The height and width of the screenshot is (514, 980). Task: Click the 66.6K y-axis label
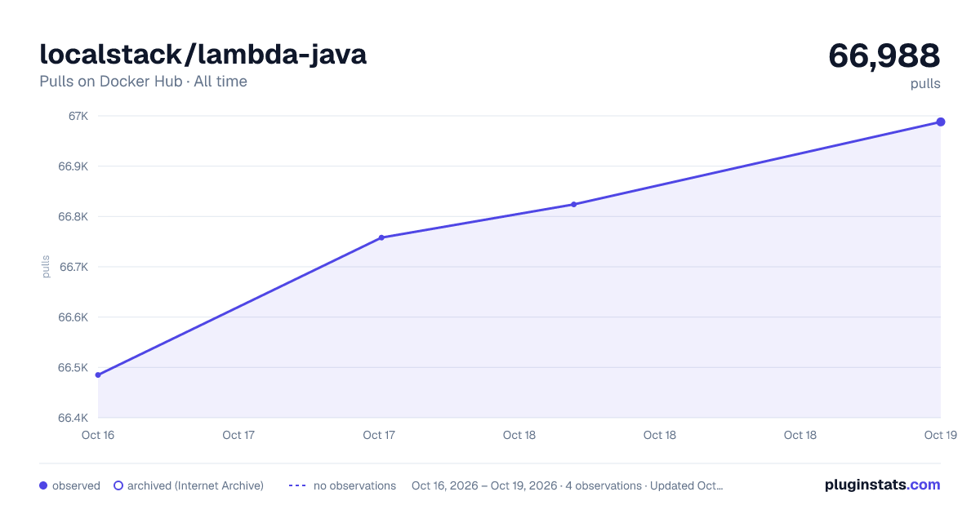[x=73, y=317]
